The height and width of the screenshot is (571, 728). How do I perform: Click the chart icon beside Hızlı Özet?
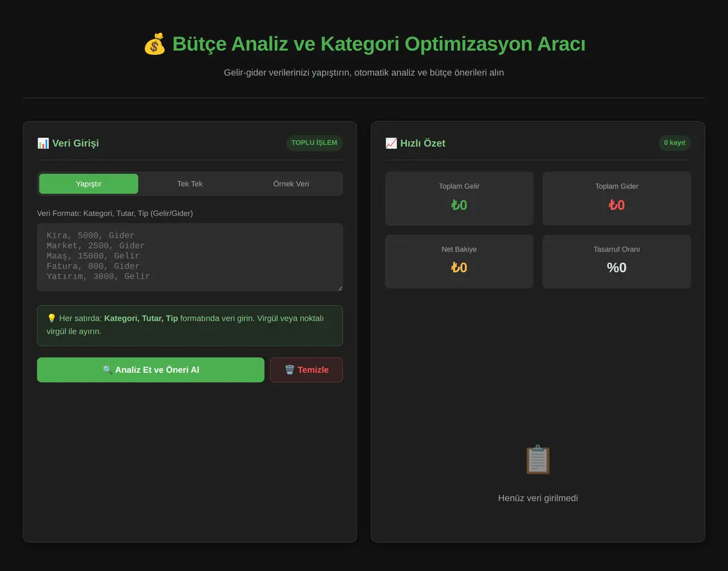pos(391,143)
